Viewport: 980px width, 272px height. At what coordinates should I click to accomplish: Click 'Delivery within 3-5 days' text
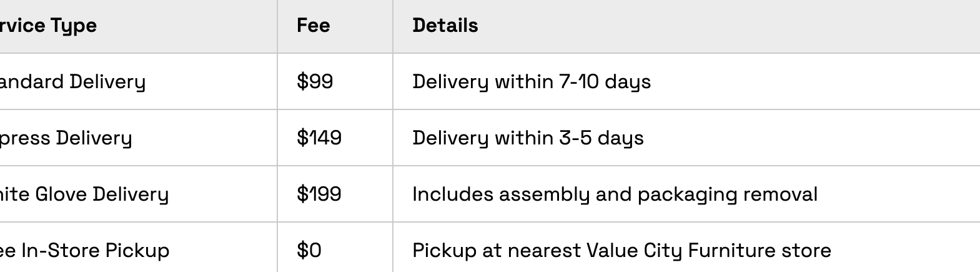pyautogui.click(x=528, y=138)
